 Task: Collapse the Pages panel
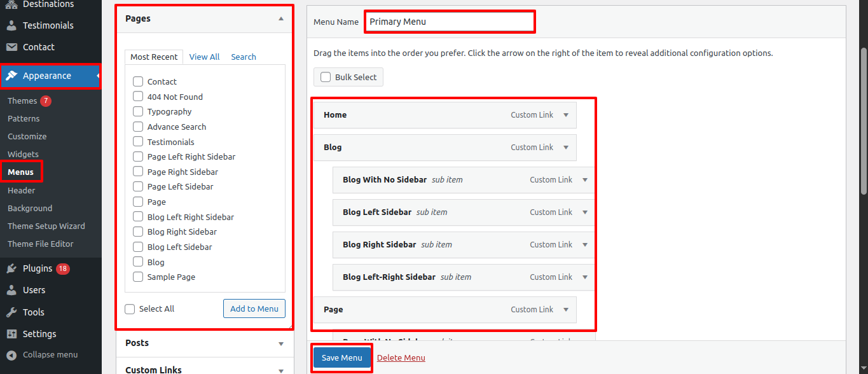280,19
